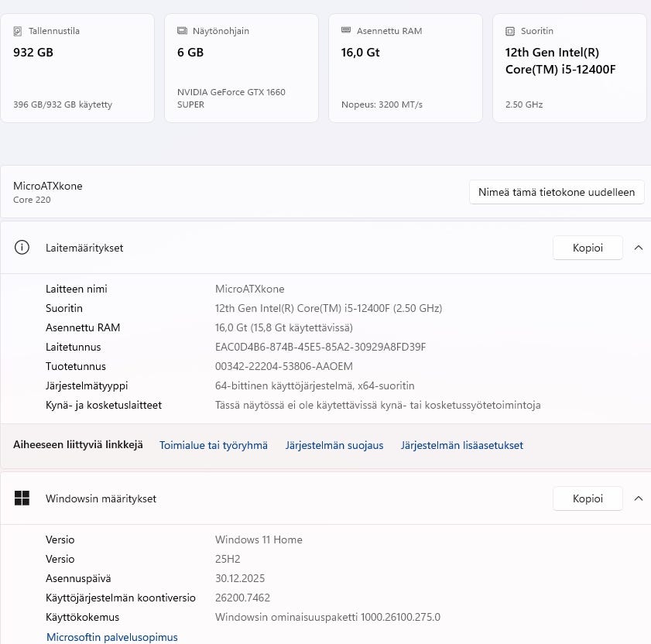Click the storage (Tallennustila) icon
Image resolution: width=651 pixels, height=644 pixels.
click(x=19, y=32)
